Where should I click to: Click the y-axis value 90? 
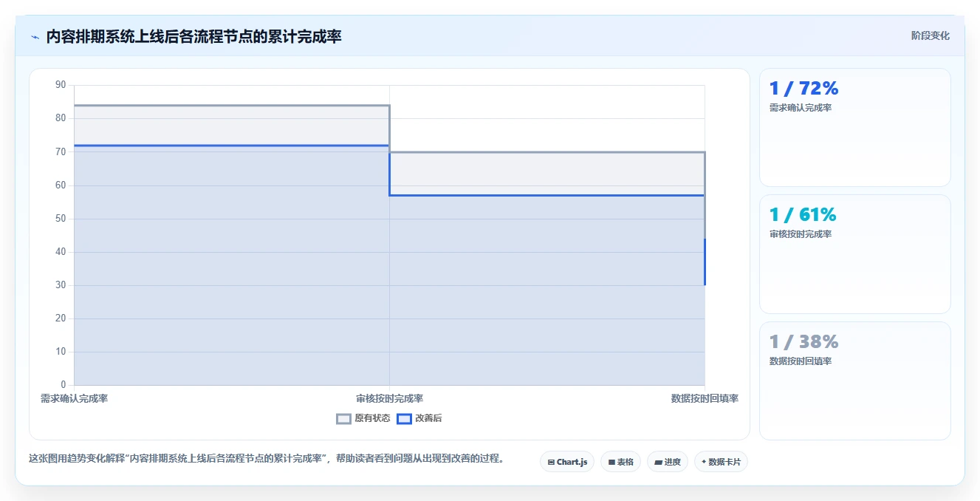click(61, 85)
